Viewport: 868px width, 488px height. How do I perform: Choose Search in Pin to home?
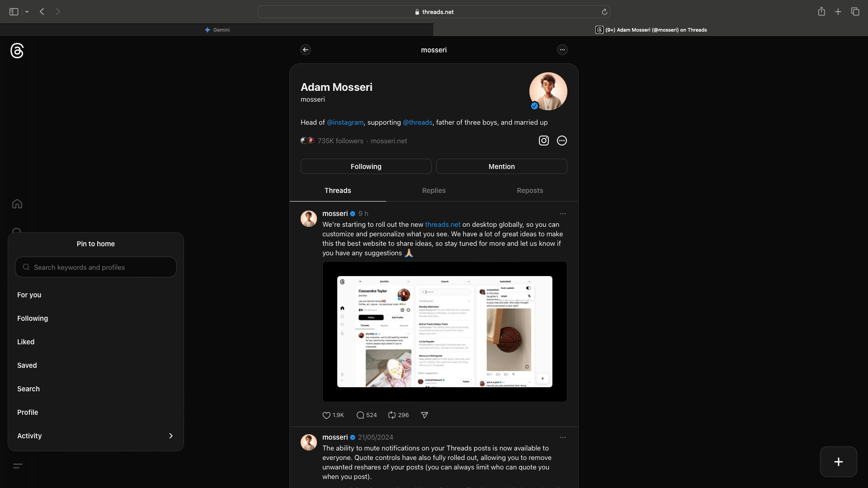96,389
